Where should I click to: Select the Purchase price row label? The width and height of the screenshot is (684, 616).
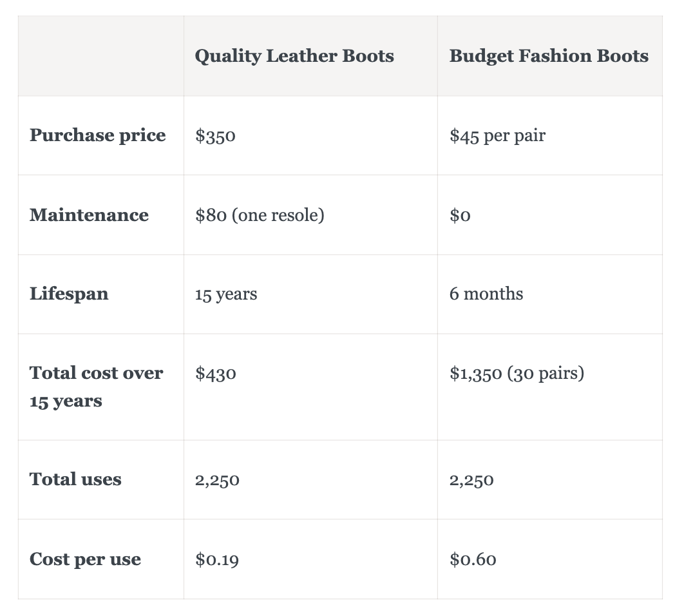tap(98, 135)
